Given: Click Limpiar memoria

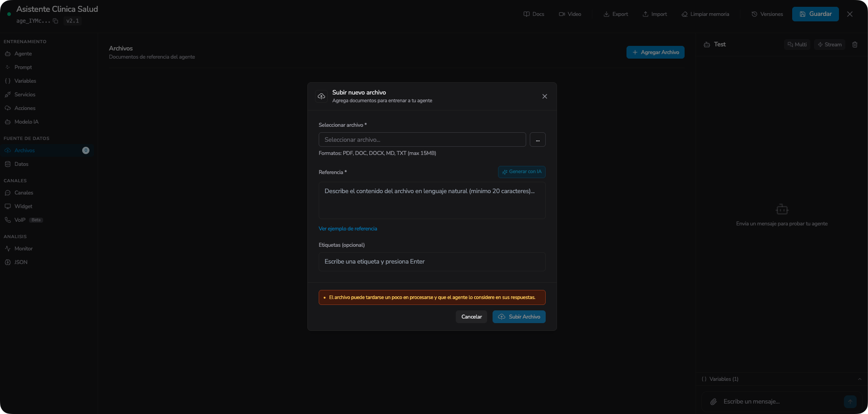Looking at the screenshot, I should coord(705,14).
